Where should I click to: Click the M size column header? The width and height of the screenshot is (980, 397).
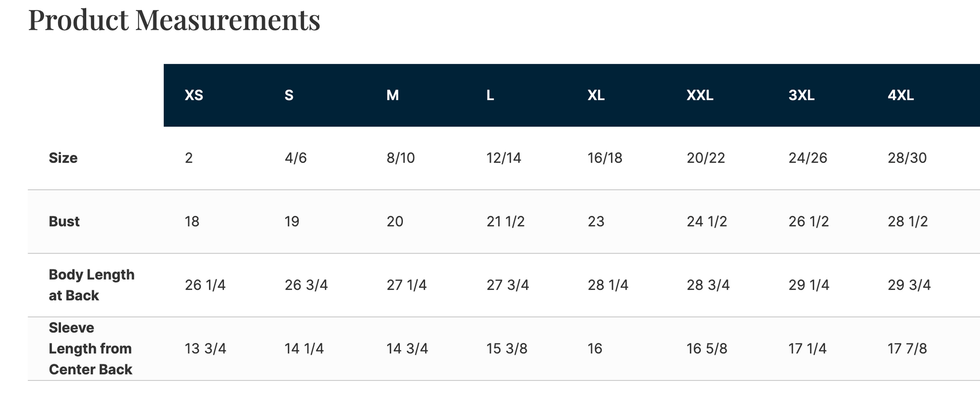(392, 95)
